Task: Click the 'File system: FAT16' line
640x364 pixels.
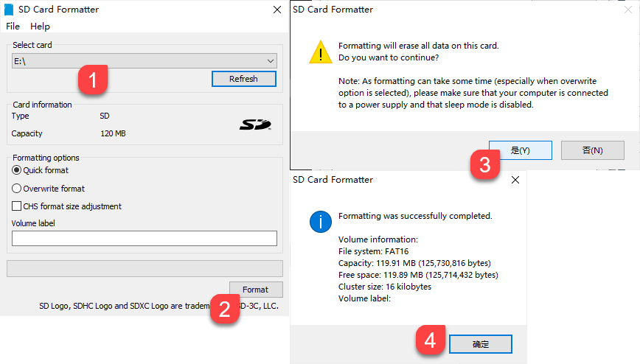Action: click(374, 251)
